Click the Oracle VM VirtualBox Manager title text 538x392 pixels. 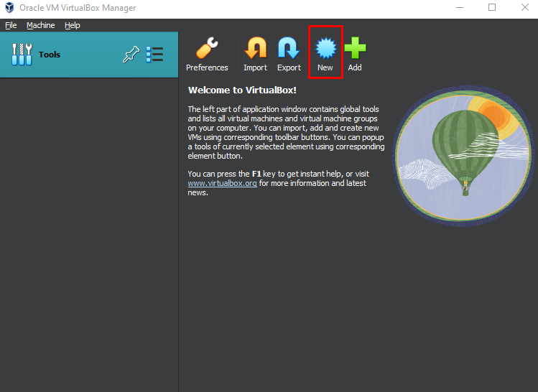point(78,8)
